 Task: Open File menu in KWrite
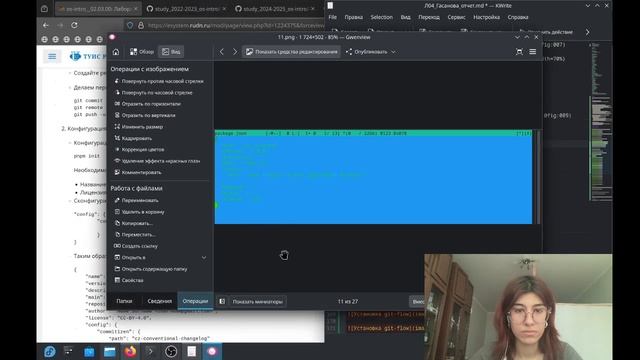pyautogui.click(x=333, y=17)
